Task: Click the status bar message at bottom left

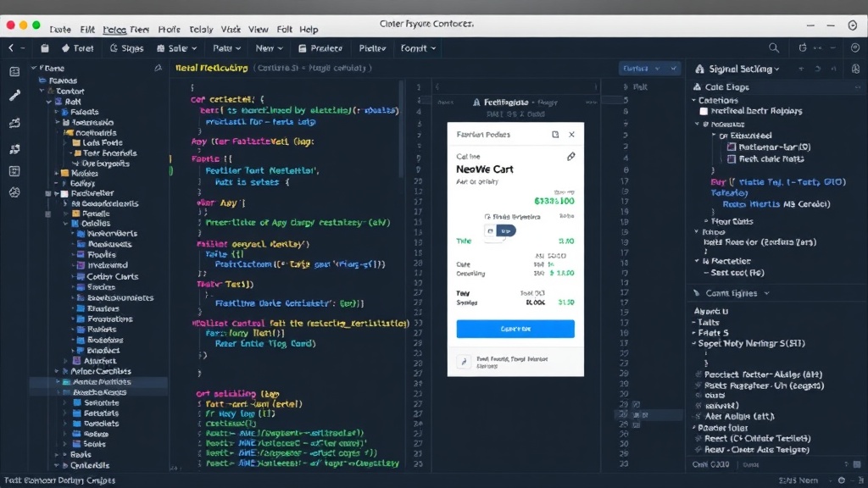Action: click(60, 480)
